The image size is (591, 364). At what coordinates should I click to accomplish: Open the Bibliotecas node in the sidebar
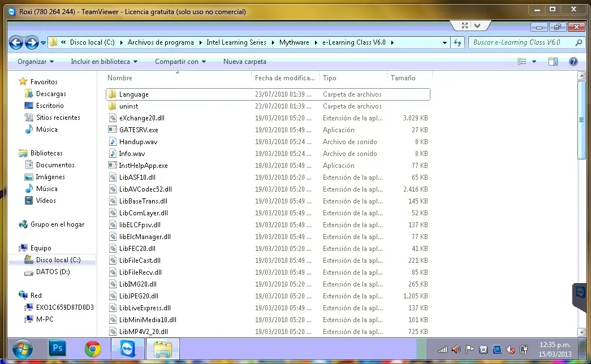click(46, 153)
